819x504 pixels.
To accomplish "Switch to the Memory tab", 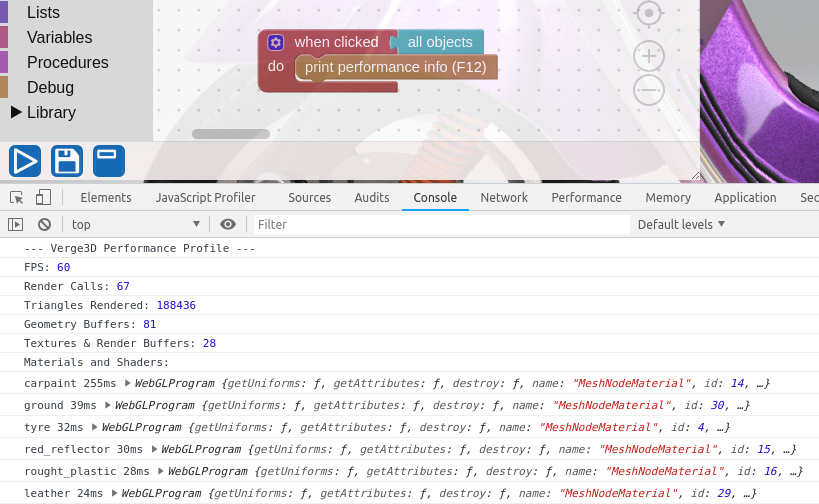I will pos(668,197).
